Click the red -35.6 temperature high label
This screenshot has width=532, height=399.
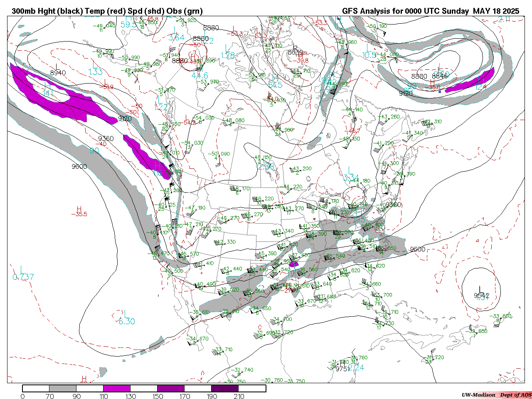(432, 87)
